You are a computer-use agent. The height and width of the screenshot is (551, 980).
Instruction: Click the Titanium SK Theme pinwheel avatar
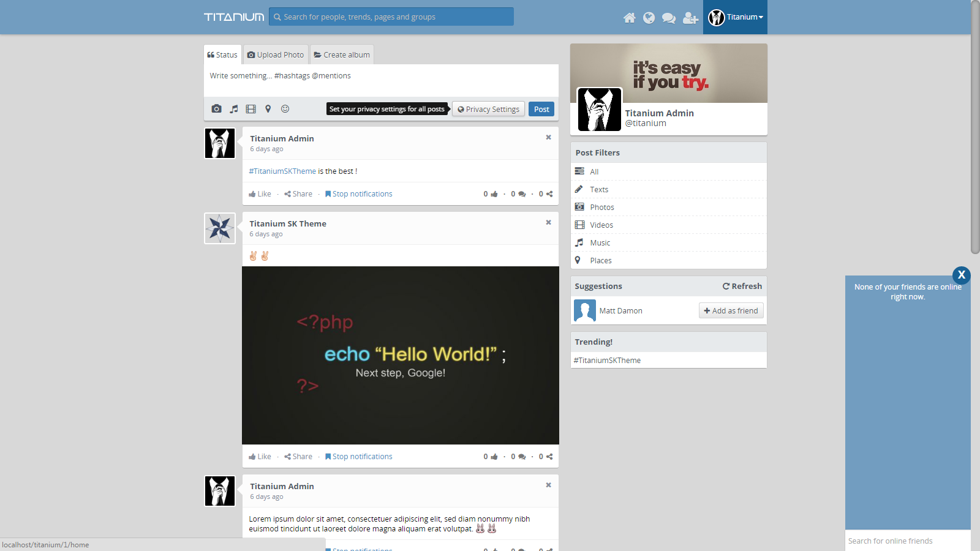[220, 228]
